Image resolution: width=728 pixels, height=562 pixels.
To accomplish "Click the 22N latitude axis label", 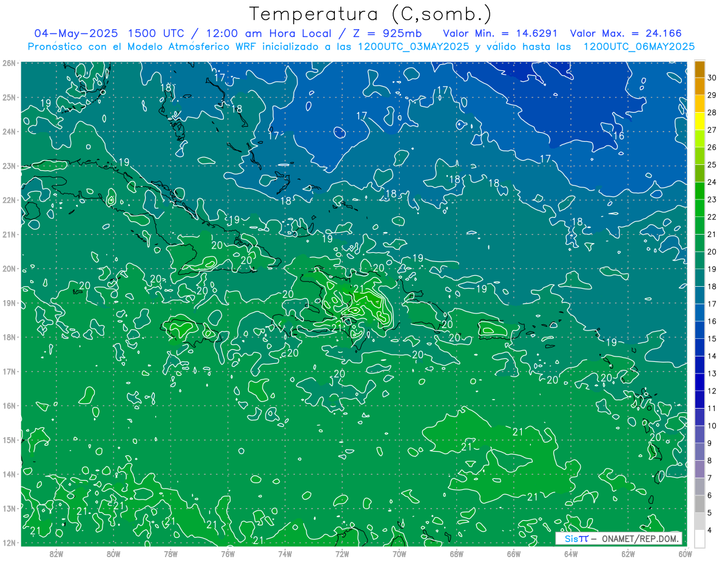I will point(9,200).
